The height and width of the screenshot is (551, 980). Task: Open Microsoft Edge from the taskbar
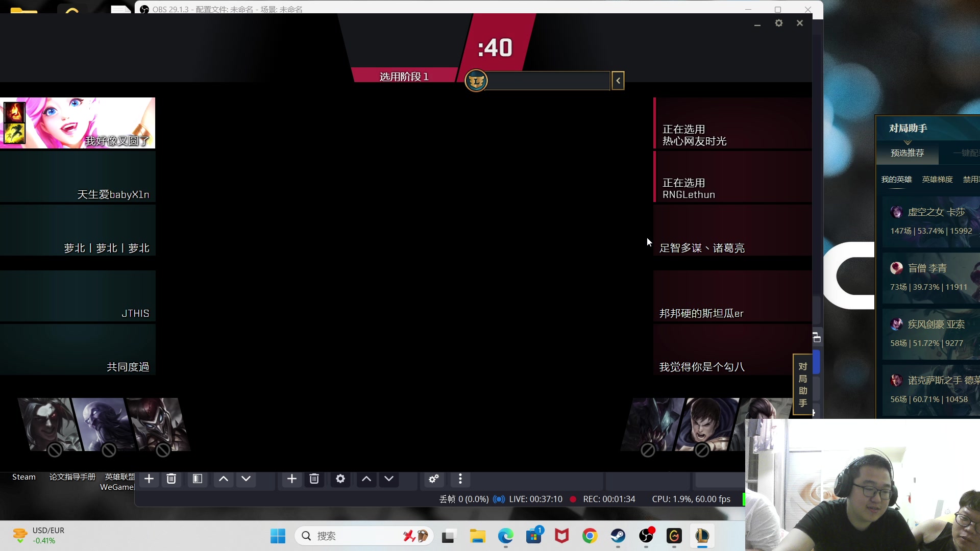tap(505, 536)
